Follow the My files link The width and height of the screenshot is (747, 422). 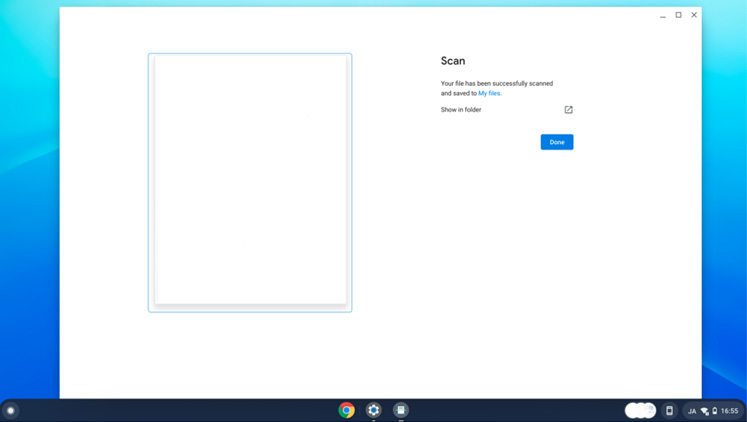(x=489, y=93)
